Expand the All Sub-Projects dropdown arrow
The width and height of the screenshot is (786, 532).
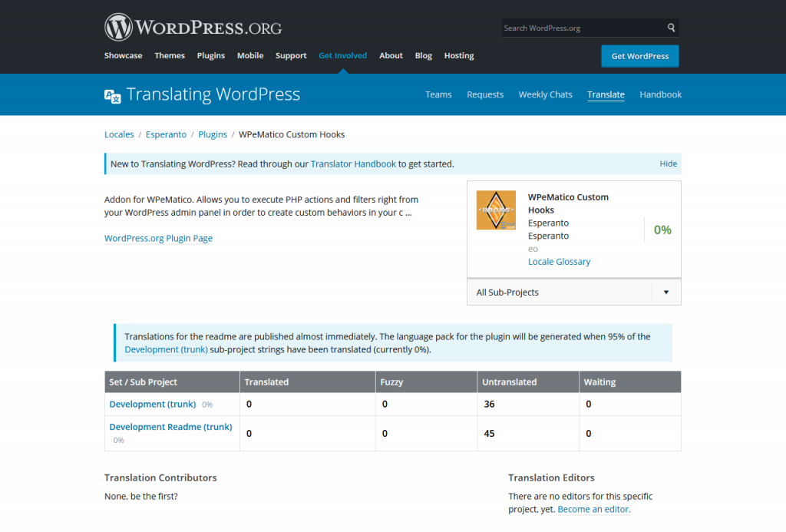[x=666, y=292]
